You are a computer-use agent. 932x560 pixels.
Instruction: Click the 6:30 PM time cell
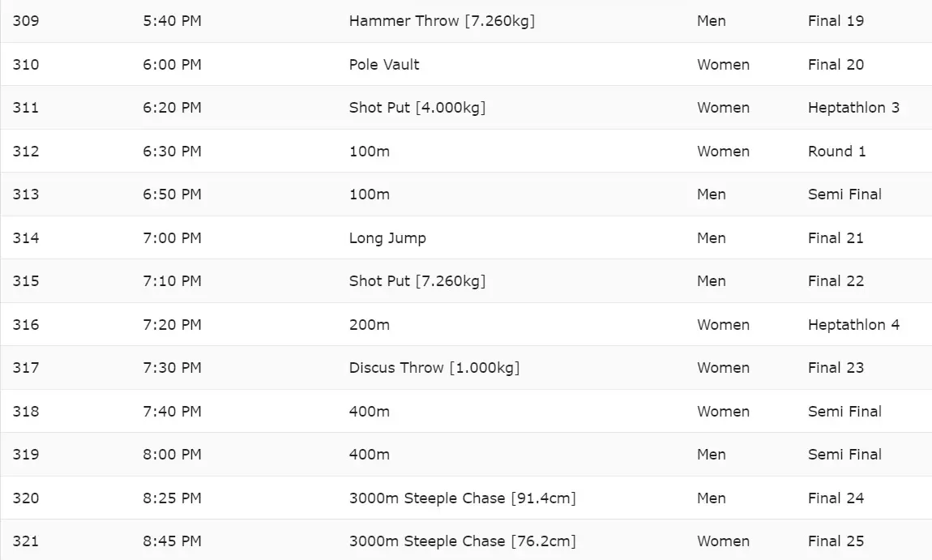coord(172,152)
